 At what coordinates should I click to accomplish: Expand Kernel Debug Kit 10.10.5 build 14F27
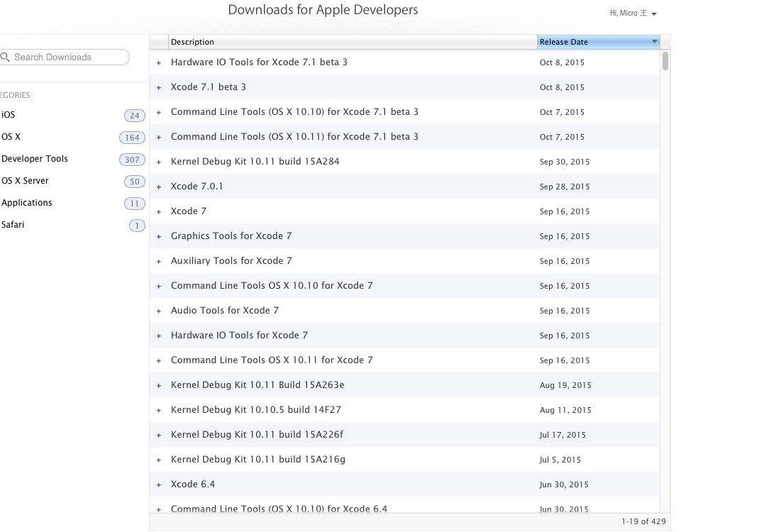159,411
